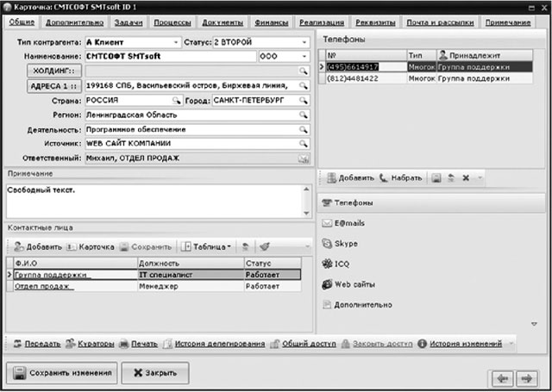Open История изменений
Viewport: 552px width, 392px height.
click(x=460, y=344)
